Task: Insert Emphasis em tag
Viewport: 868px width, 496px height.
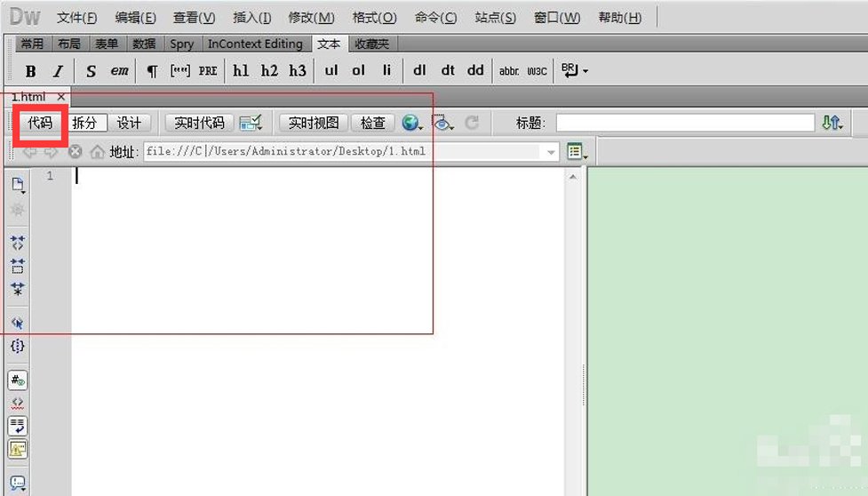Action: click(120, 71)
